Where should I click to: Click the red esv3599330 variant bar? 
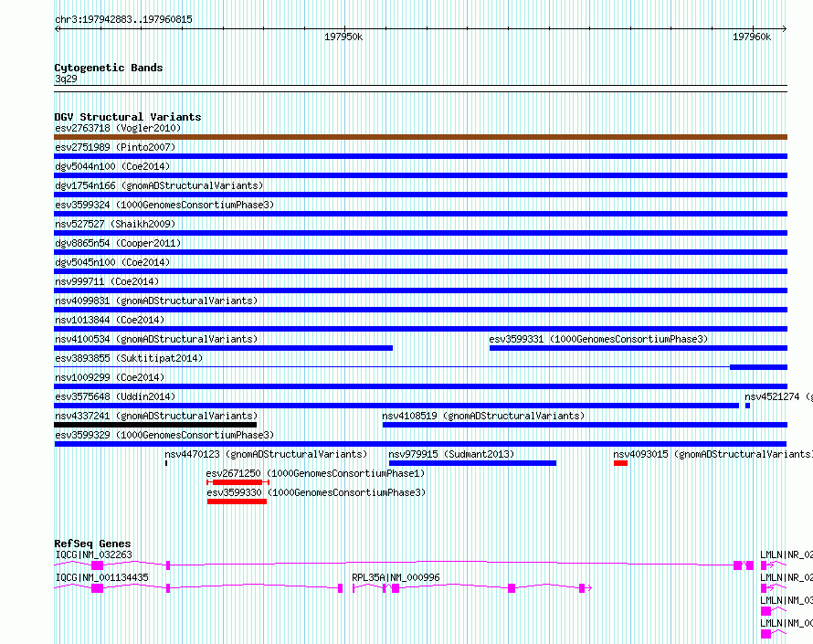click(x=237, y=501)
